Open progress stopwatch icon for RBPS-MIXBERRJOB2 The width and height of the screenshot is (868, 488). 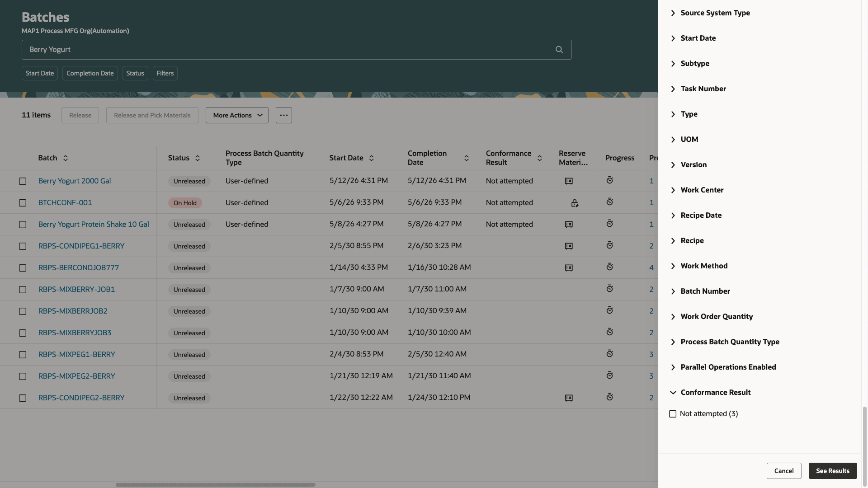pyautogui.click(x=609, y=310)
